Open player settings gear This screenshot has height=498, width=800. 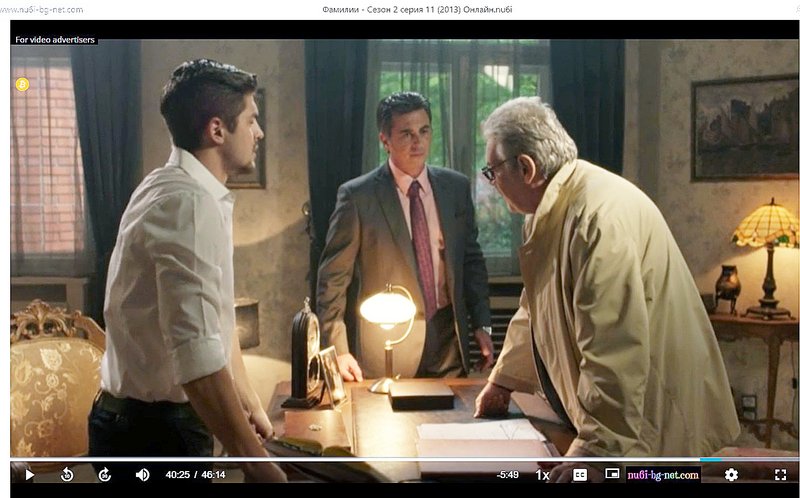tap(731, 475)
